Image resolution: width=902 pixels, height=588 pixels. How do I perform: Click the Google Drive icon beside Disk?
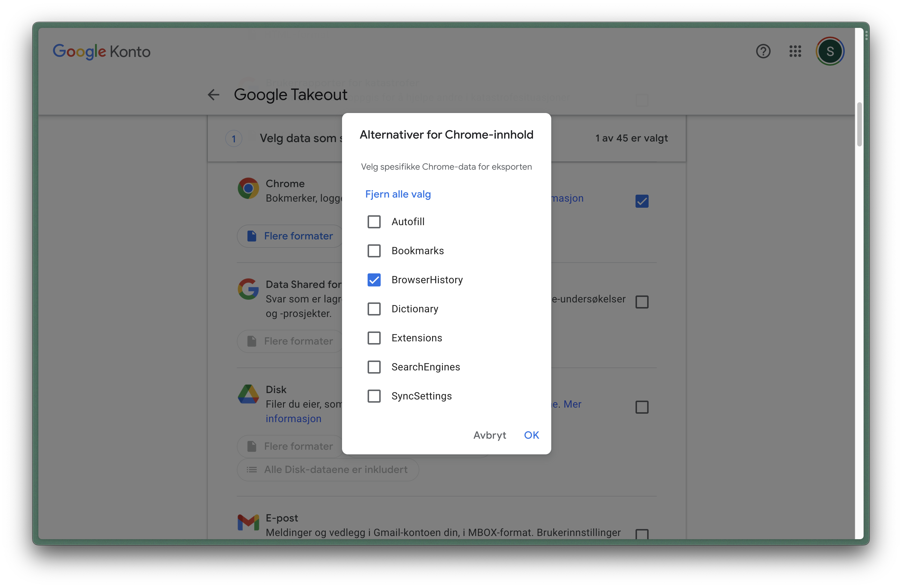click(x=248, y=394)
